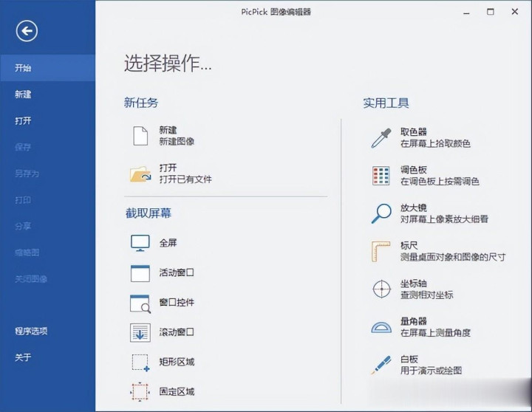Click the 用于演示或绘图 text
Viewport: 532px width, 412px height.
[431, 371]
